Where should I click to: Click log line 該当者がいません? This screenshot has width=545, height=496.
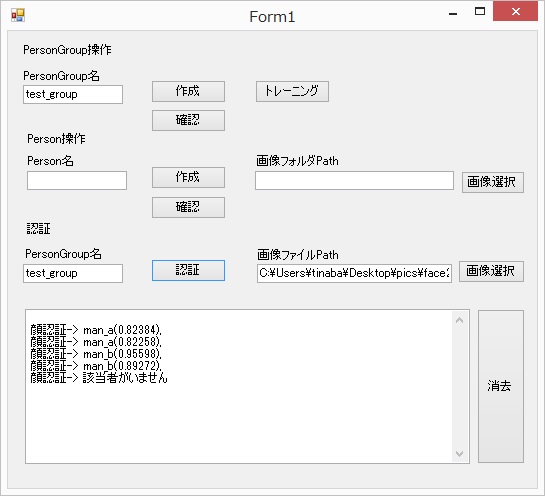pos(99,377)
